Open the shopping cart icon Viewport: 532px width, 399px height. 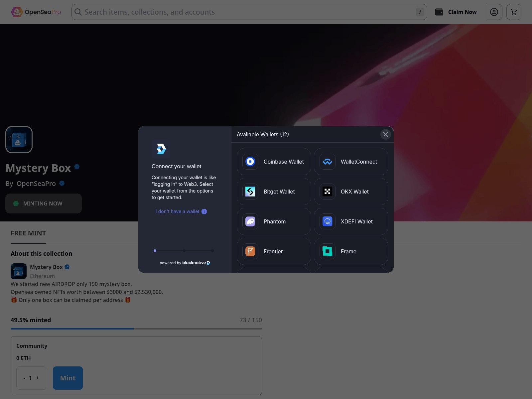[514, 12]
